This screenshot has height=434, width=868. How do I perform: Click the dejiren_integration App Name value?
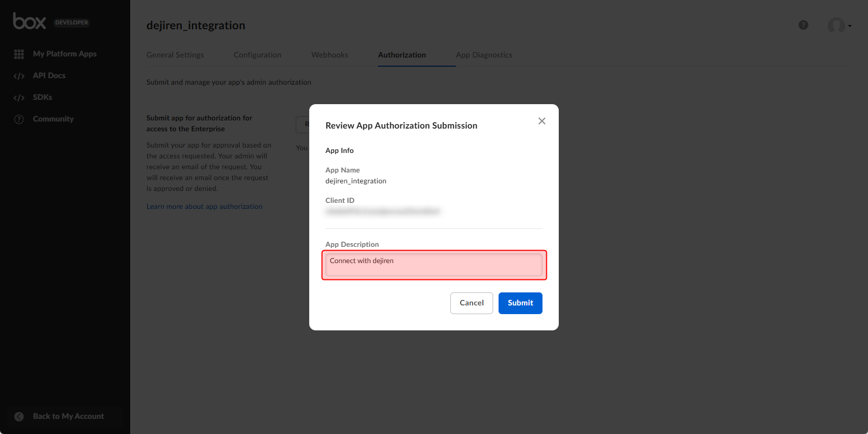(356, 181)
